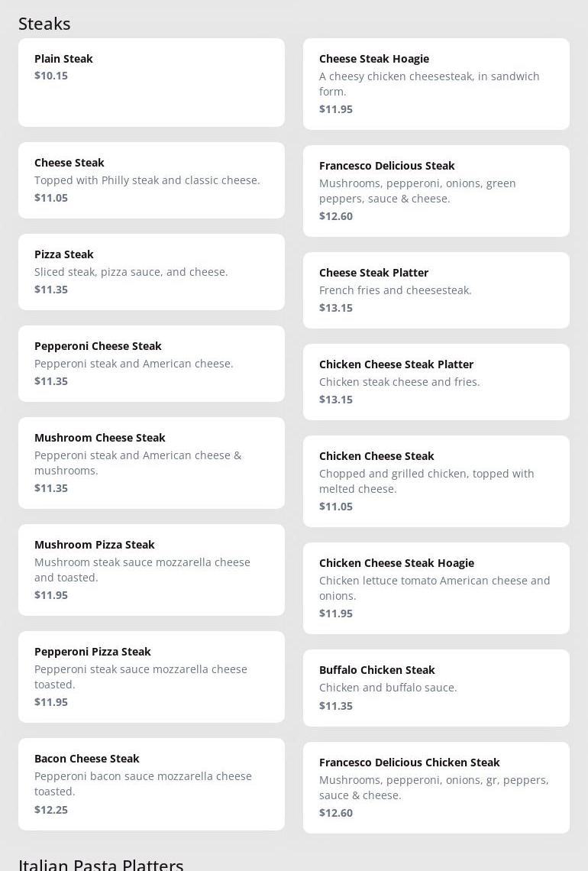The image size is (588, 871).
Task: Open the Cheese Steak item card
Action: (x=151, y=180)
